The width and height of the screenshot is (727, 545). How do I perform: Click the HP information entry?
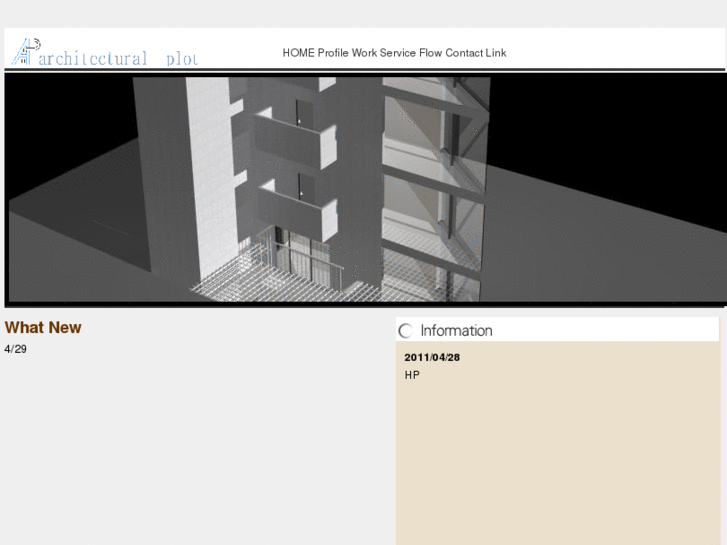[x=412, y=375]
